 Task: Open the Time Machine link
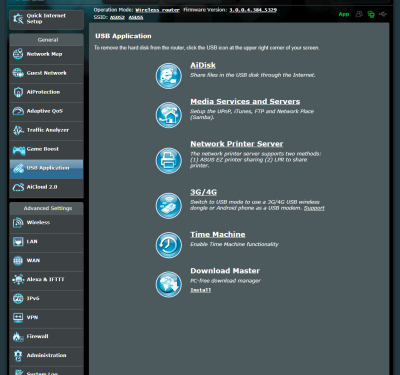218,235
